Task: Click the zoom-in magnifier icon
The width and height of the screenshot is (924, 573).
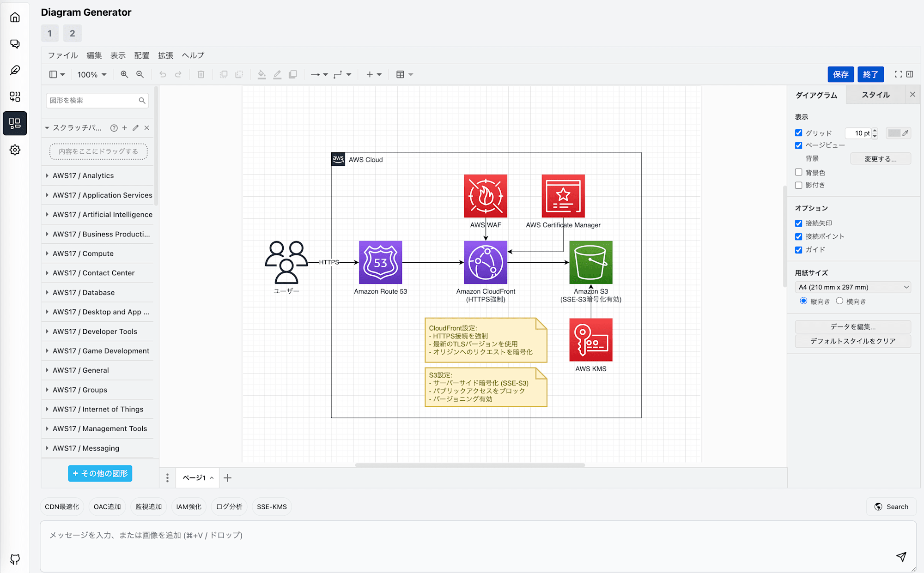Action: coord(125,74)
